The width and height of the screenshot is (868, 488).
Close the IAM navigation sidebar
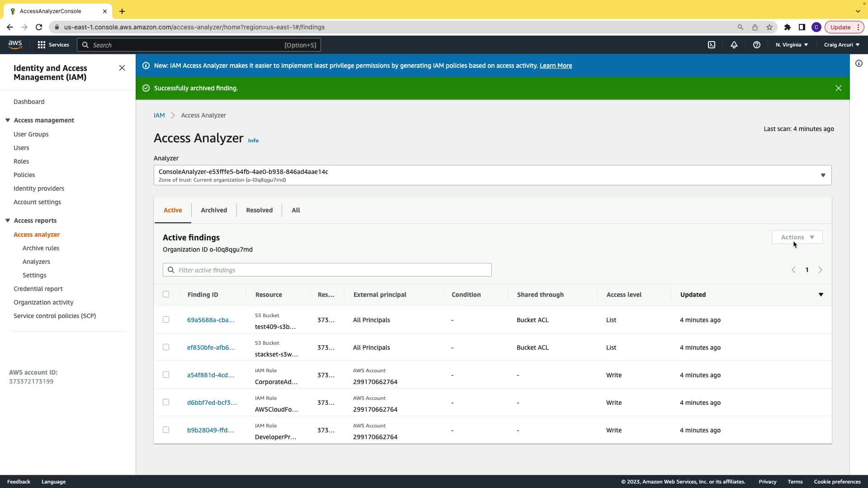click(x=122, y=68)
